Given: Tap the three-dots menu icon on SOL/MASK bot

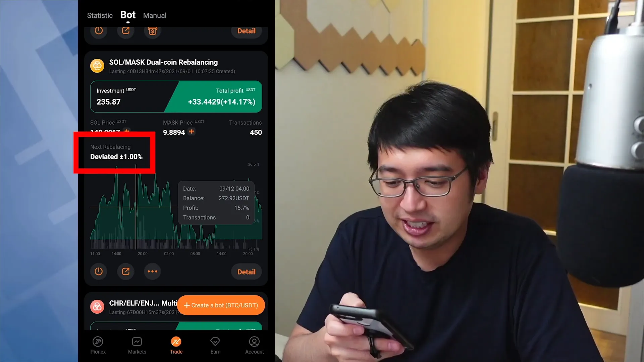Looking at the screenshot, I should [x=153, y=271].
